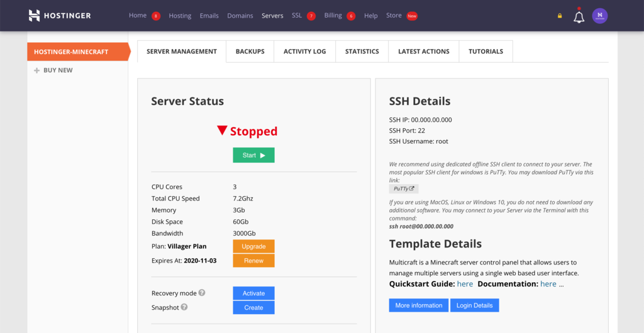Open Hosting in the top navigation
The image size is (644, 333).
click(180, 16)
